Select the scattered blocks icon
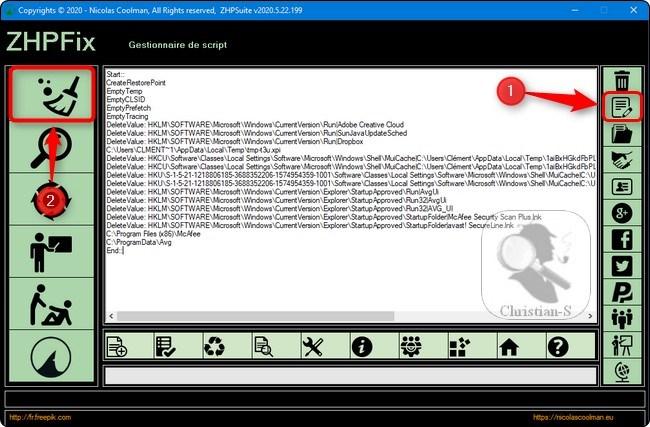The height and width of the screenshot is (427, 650). tap(460, 347)
